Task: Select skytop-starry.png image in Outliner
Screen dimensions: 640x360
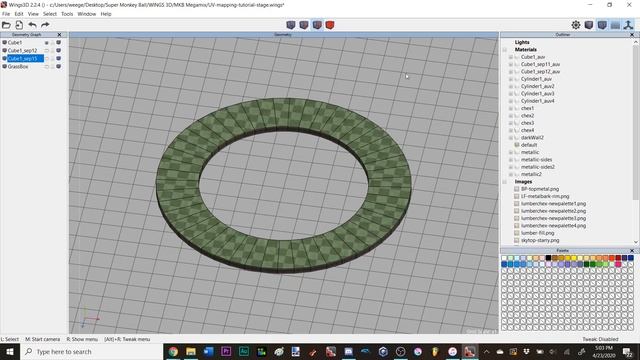Action: click(x=540, y=240)
